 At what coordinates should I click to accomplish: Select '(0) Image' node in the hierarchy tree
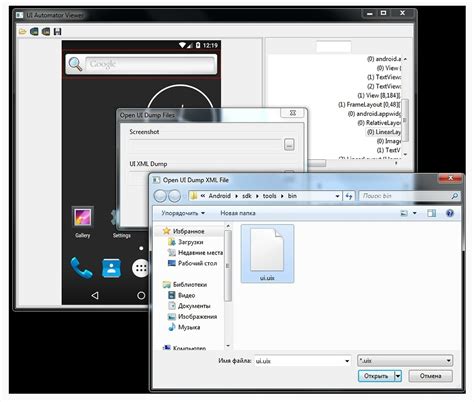pyautogui.click(x=389, y=141)
